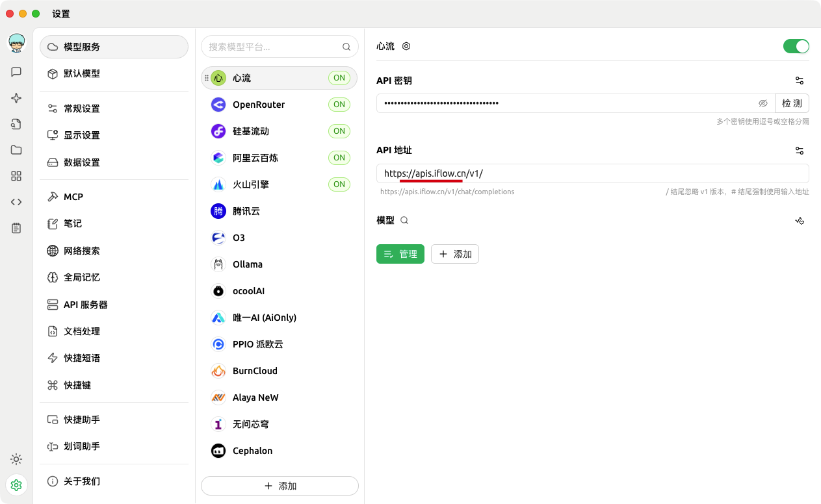The width and height of the screenshot is (821, 504).
Task: Open API key list settings icon
Action: point(800,81)
